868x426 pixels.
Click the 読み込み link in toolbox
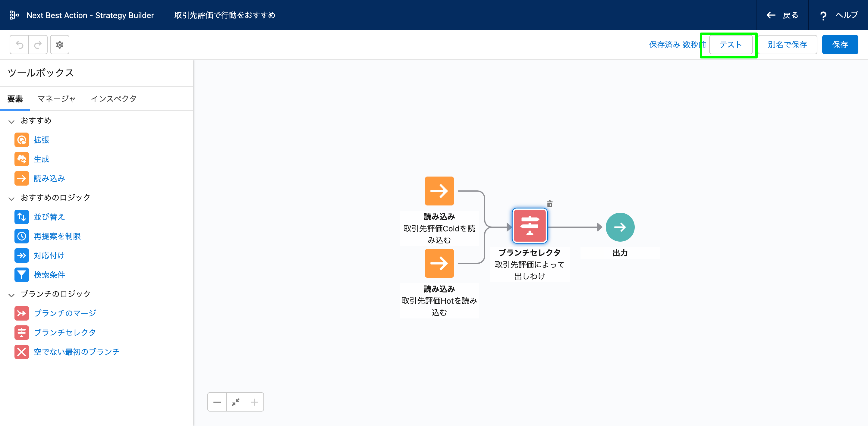coord(49,178)
